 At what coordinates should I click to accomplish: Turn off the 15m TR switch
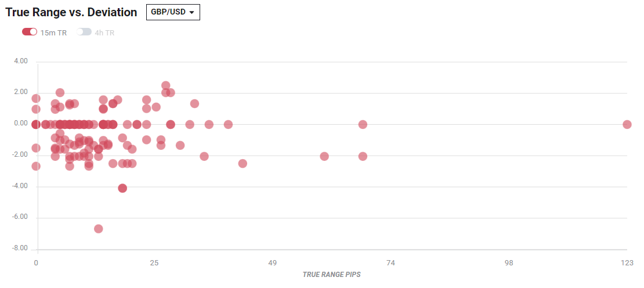tap(30, 32)
